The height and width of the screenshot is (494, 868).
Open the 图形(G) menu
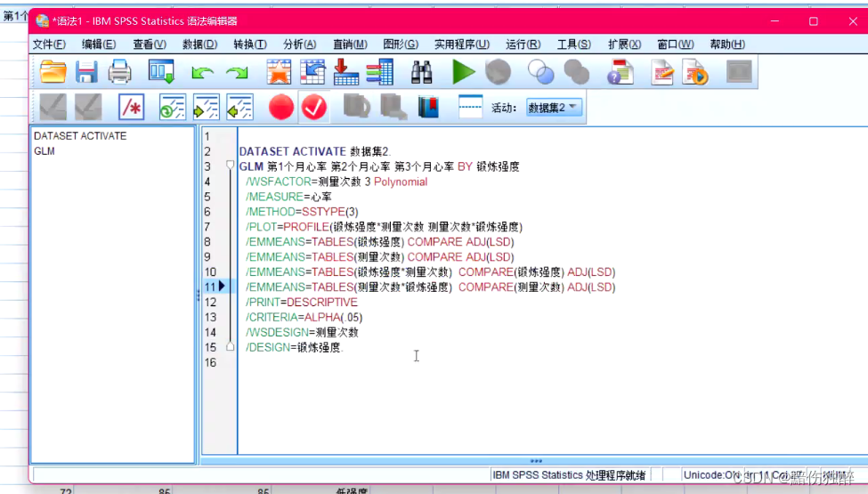pyautogui.click(x=401, y=45)
